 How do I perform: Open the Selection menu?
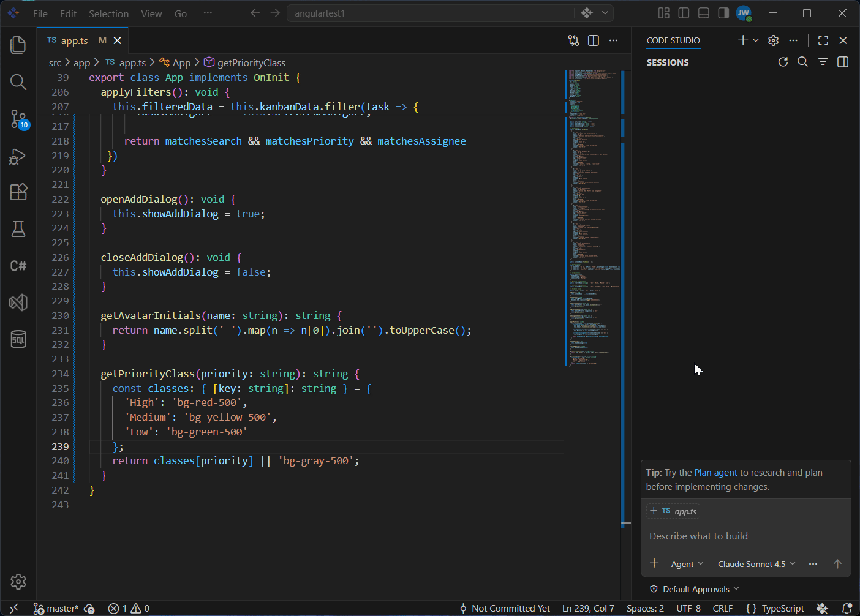pos(108,13)
